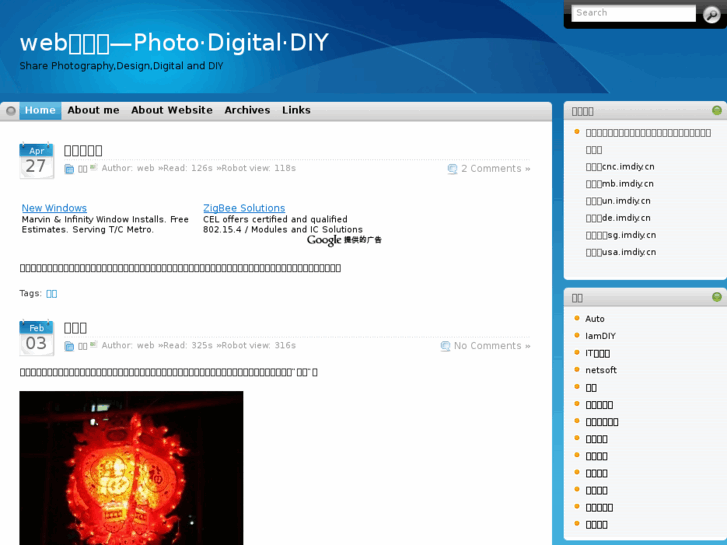Viewport: 727px width, 545px height.
Task: Click the tag link after Tags:
Action: point(51,294)
